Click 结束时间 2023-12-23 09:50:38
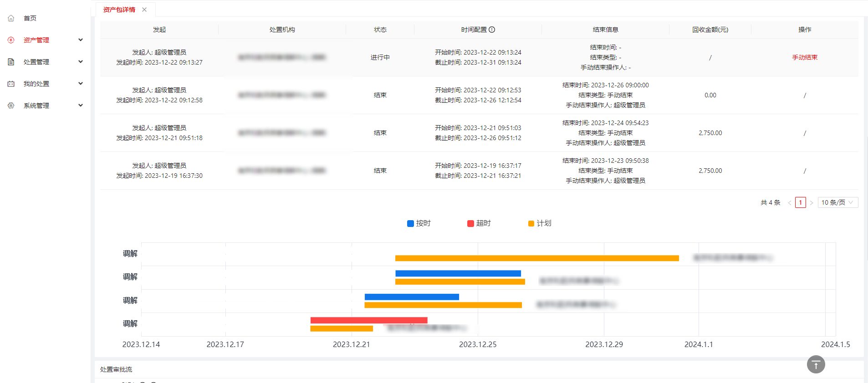The image size is (868, 383). pyautogui.click(x=606, y=161)
